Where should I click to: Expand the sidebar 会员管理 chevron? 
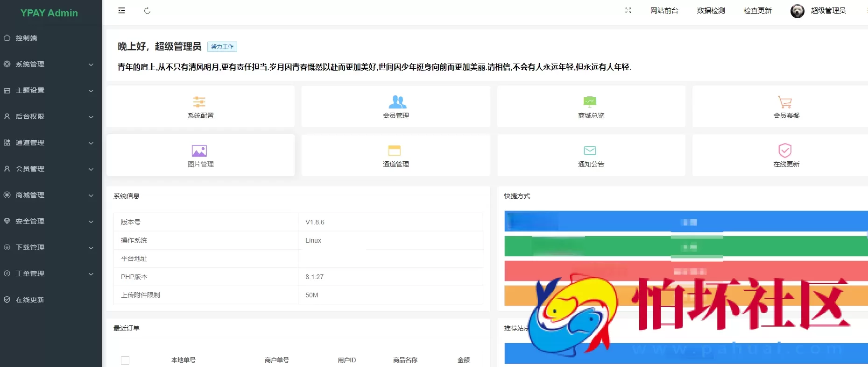point(91,169)
